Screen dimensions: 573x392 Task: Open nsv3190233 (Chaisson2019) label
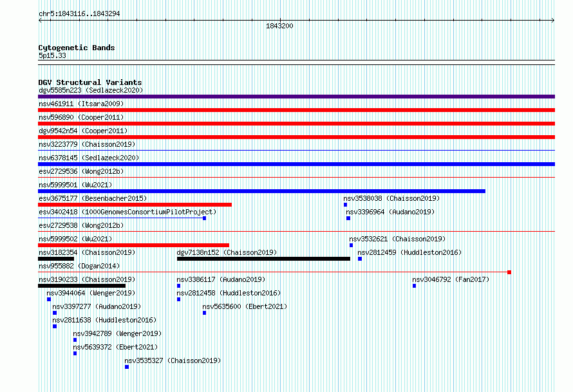[x=87, y=279]
